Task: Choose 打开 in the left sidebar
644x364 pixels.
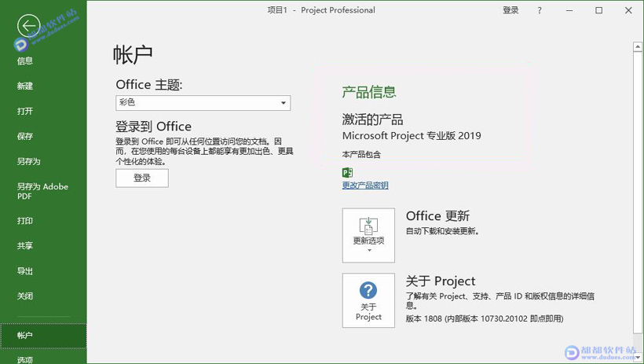Action: pyautogui.click(x=25, y=111)
